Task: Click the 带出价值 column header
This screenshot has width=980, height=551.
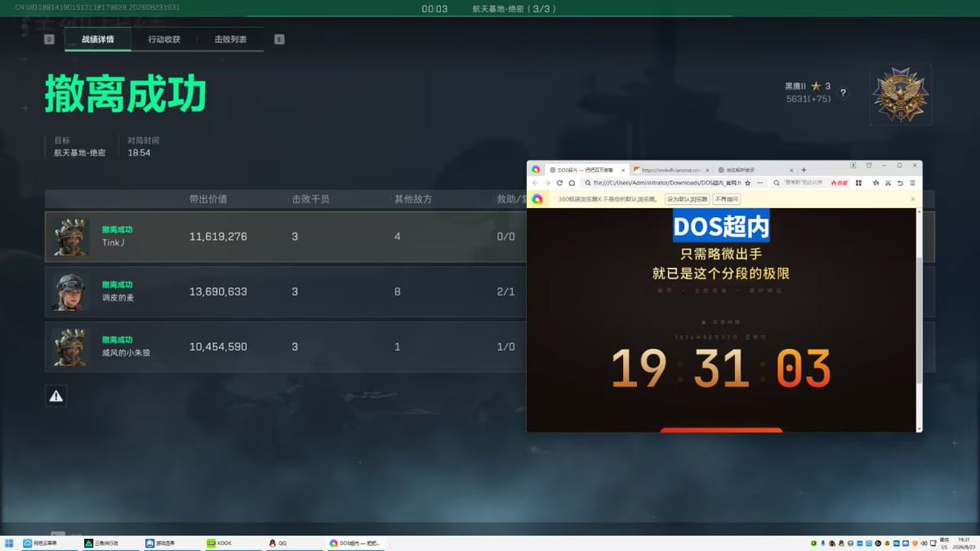Action: coord(208,199)
